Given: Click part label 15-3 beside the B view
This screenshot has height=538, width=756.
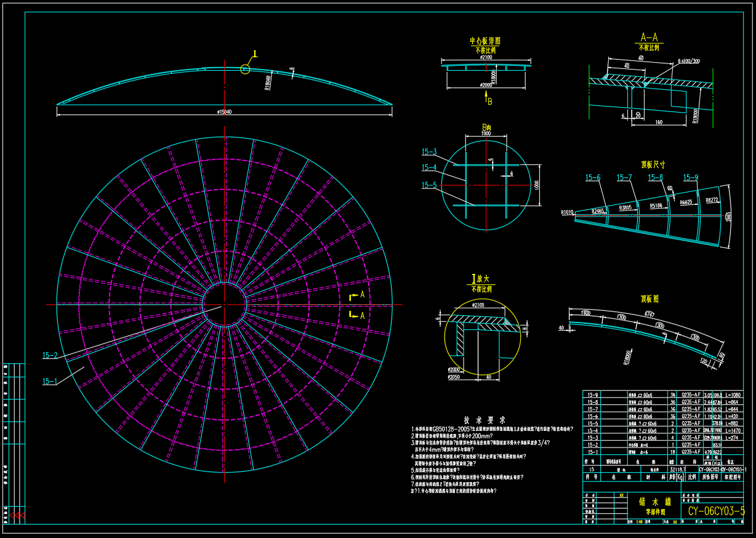Looking at the screenshot, I should click(x=429, y=151).
